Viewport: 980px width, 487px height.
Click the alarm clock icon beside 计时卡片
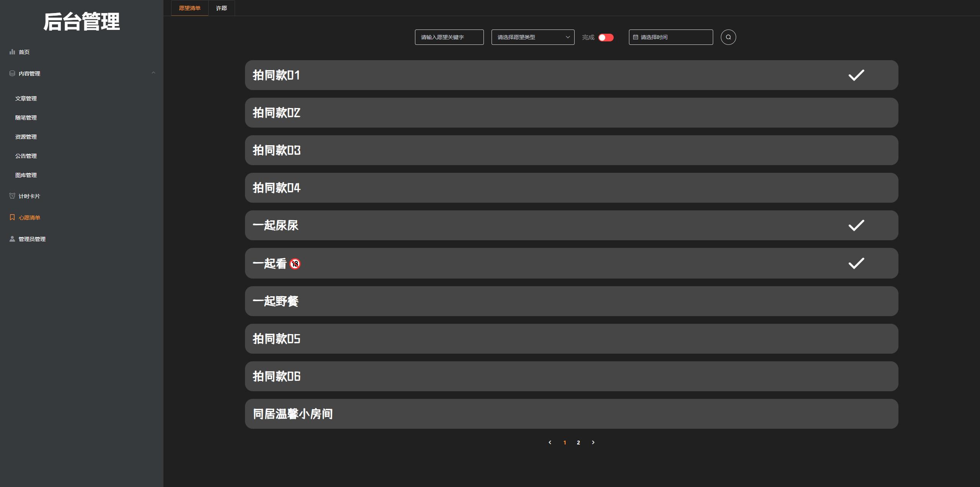[12, 196]
